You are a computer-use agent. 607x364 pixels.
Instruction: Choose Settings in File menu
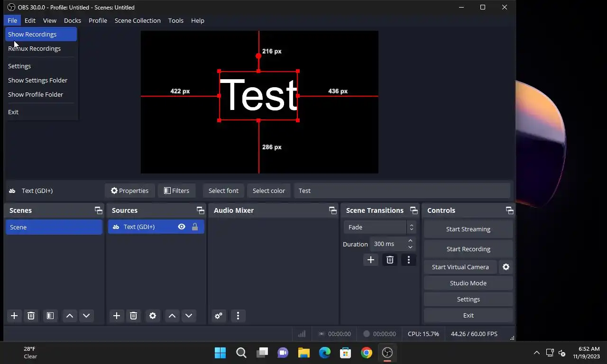(x=41, y=66)
